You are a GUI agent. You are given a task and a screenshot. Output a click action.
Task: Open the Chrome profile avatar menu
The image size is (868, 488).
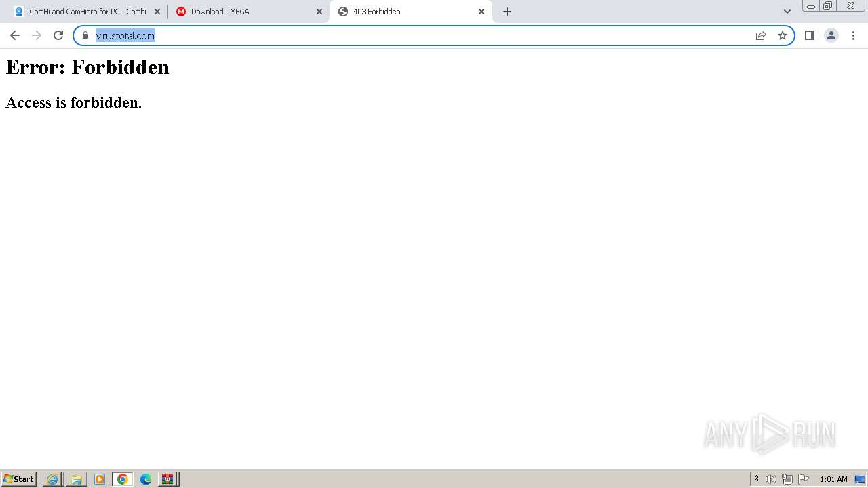tap(831, 35)
